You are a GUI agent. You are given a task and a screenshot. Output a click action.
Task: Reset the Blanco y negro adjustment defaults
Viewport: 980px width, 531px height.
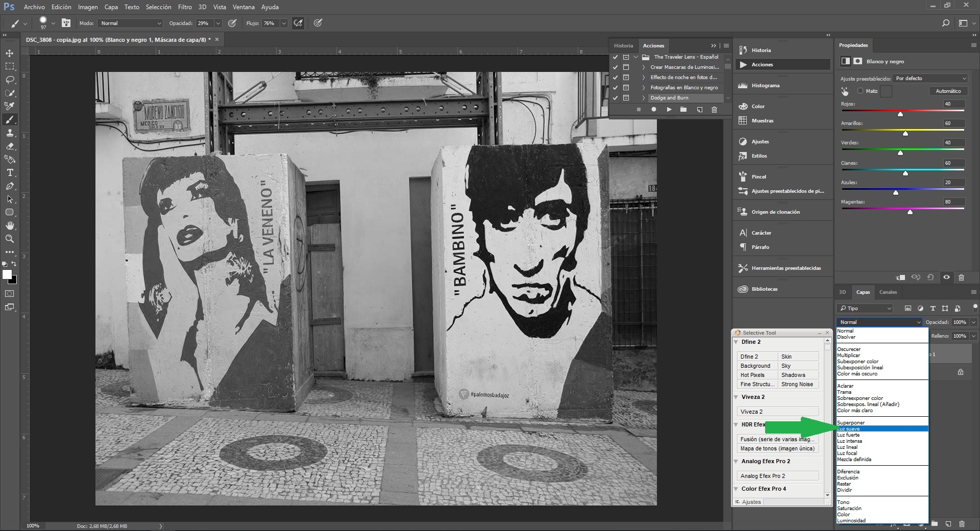point(930,277)
